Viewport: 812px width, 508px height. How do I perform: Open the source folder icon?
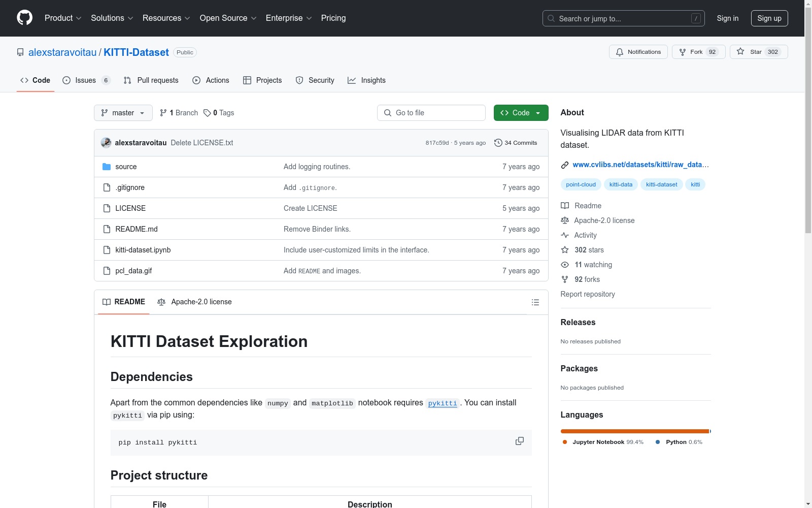[x=107, y=167]
